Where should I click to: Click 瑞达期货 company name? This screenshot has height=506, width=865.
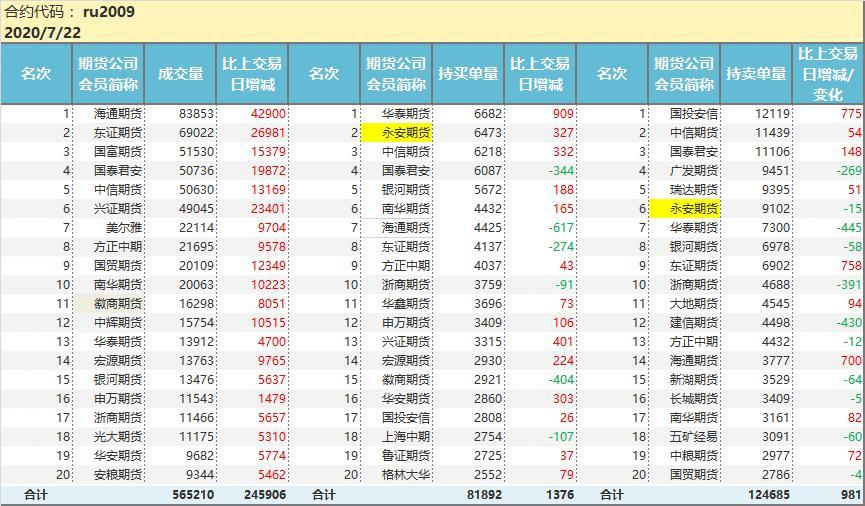click(x=693, y=190)
